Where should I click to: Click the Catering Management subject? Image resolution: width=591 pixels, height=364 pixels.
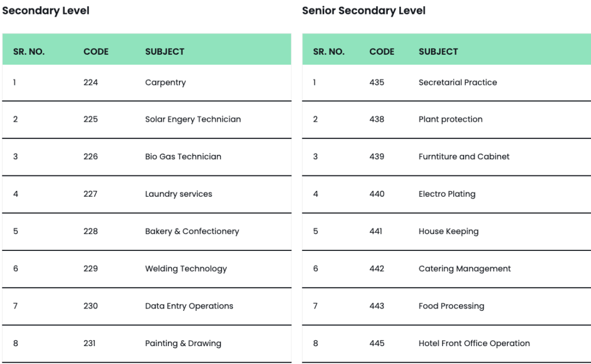point(465,269)
